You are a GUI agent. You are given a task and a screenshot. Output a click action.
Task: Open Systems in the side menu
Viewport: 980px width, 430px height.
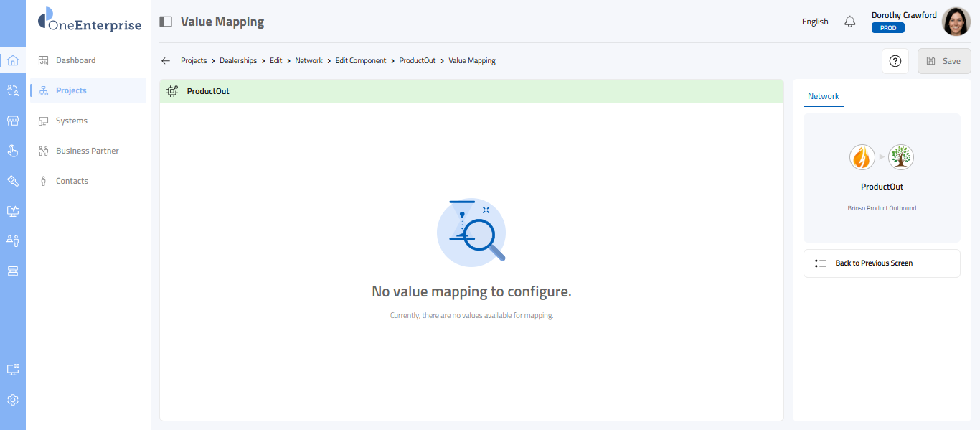tap(72, 121)
